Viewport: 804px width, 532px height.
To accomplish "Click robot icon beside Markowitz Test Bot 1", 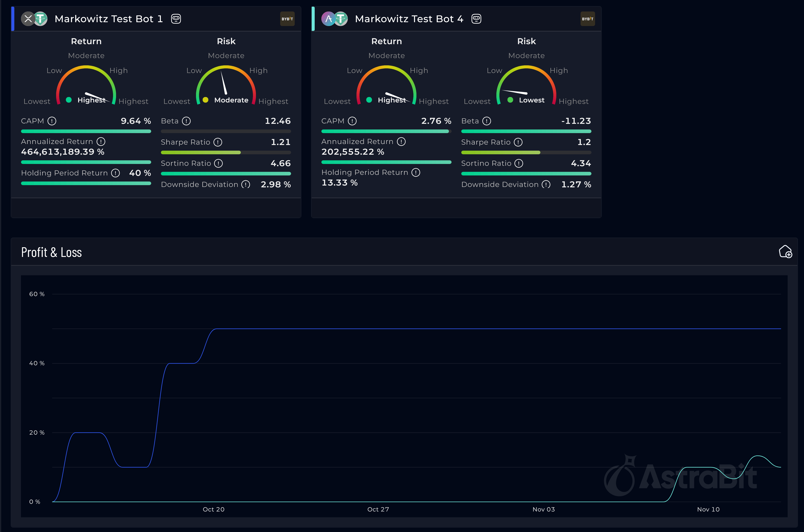I will click(176, 19).
